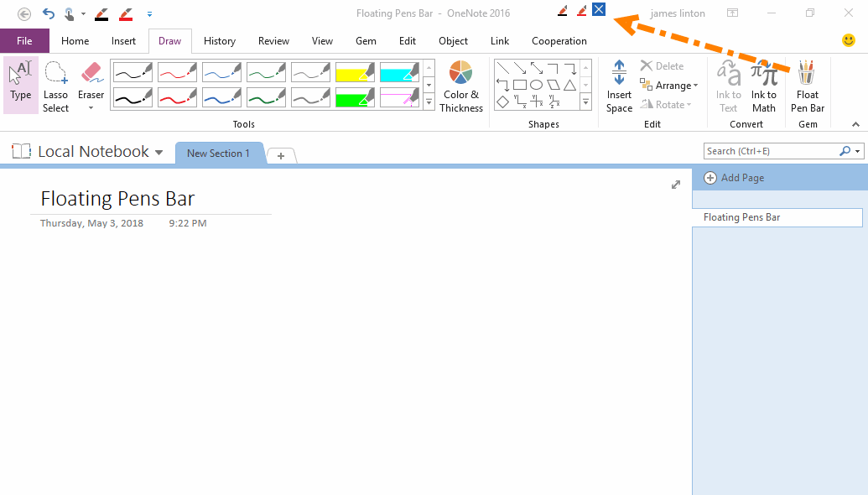This screenshot has height=495, width=868.
Task: Choose the Parallelogram shape
Action: point(553,86)
